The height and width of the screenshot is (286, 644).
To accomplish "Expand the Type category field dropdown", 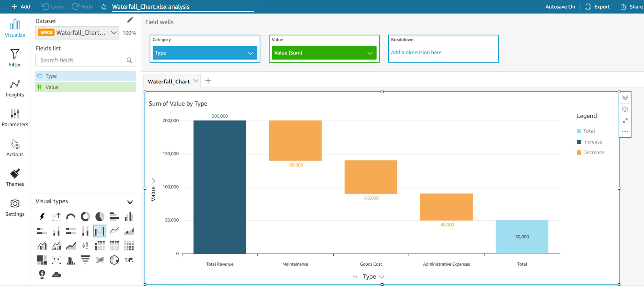I will [250, 53].
